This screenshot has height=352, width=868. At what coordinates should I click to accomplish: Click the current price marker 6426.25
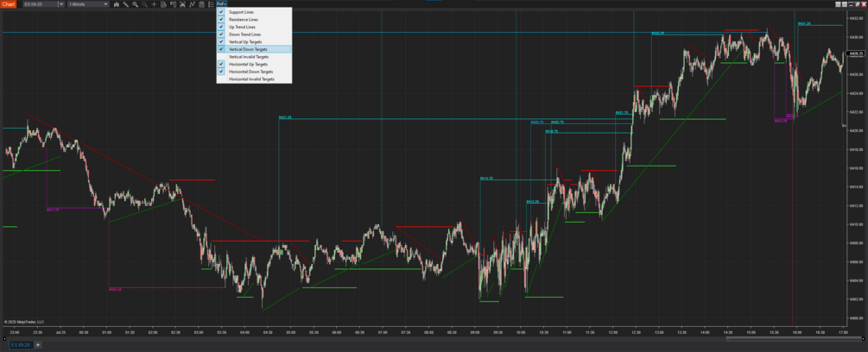[x=857, y=53]
